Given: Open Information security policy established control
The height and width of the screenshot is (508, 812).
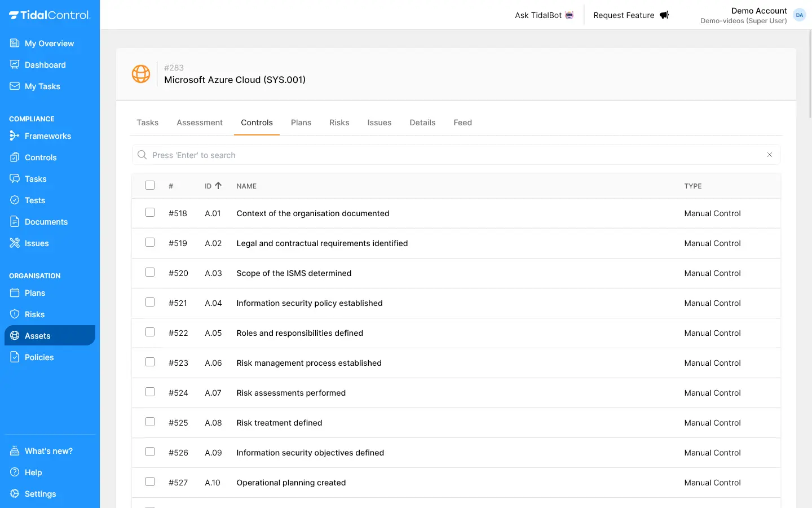Looking at the screenshot, I should click(x=309, y=303).
